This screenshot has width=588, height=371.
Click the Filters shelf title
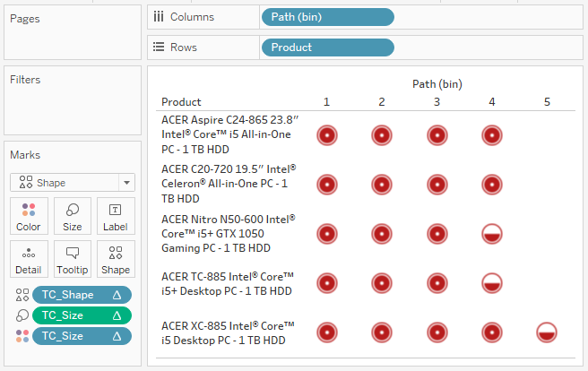25,80
